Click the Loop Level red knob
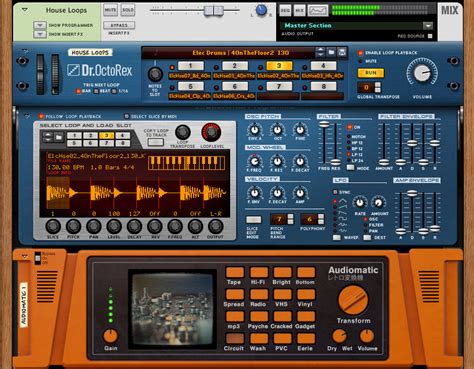474x369 pixels. pyautogui.click(x=211, y=132)
